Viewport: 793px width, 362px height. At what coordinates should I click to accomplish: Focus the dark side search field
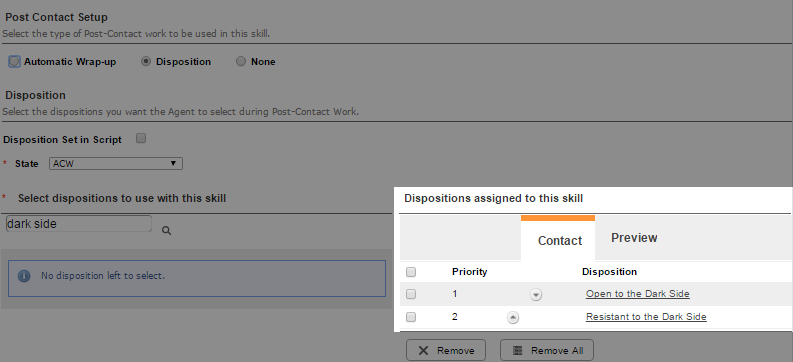tap(79, 223)
